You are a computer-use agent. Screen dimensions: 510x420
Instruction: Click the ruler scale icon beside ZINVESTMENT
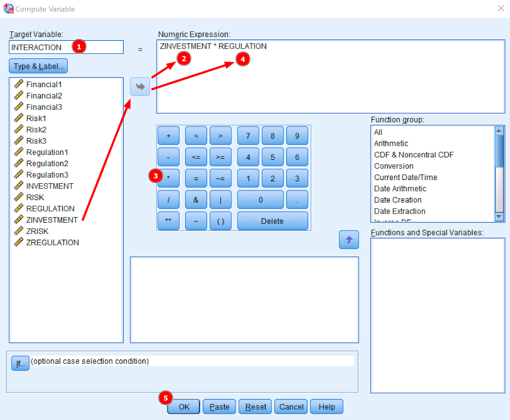(x=18, y=220)
